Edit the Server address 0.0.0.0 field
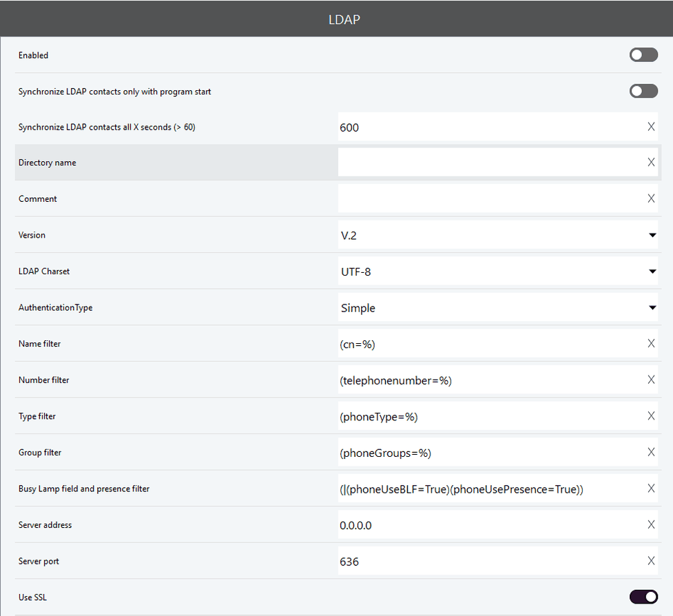Viewport: 673px width, 616px height. coord(491,524)
